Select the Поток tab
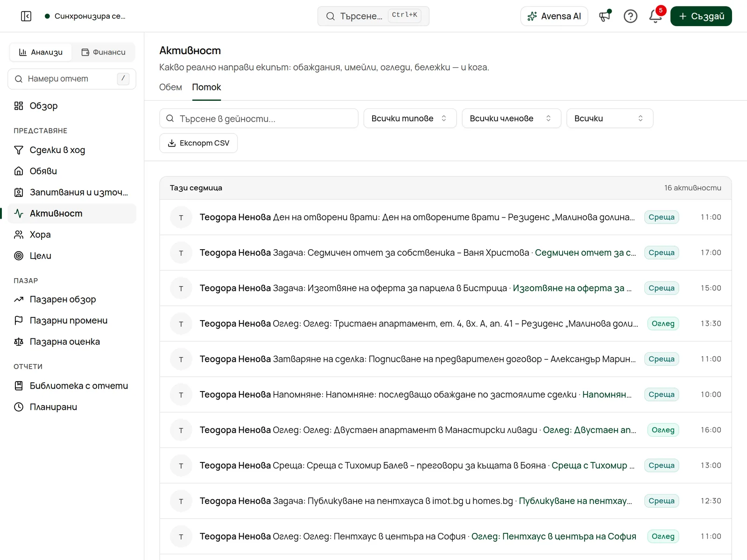The height and width of the screenshot is (560, 747). [x=206, y=87]
